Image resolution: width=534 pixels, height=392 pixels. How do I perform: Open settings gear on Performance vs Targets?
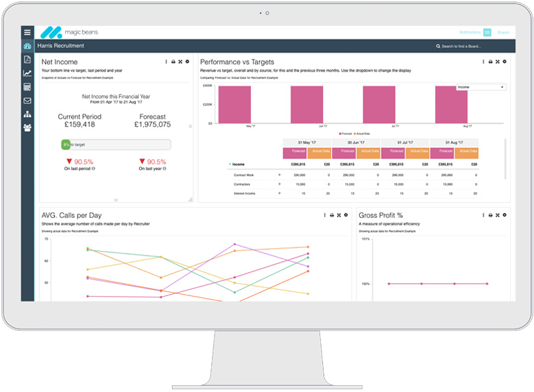[505, 62]
